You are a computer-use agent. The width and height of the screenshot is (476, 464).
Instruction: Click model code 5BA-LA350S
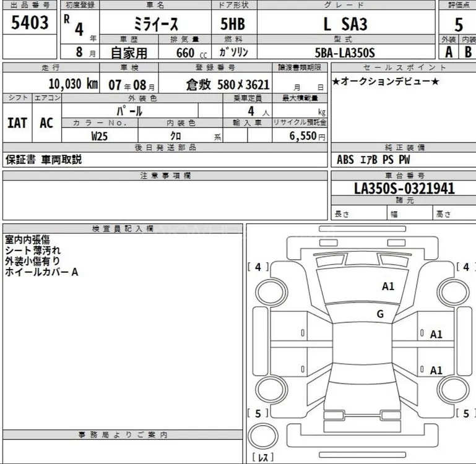pyautogui.click(x=345, y=53)
